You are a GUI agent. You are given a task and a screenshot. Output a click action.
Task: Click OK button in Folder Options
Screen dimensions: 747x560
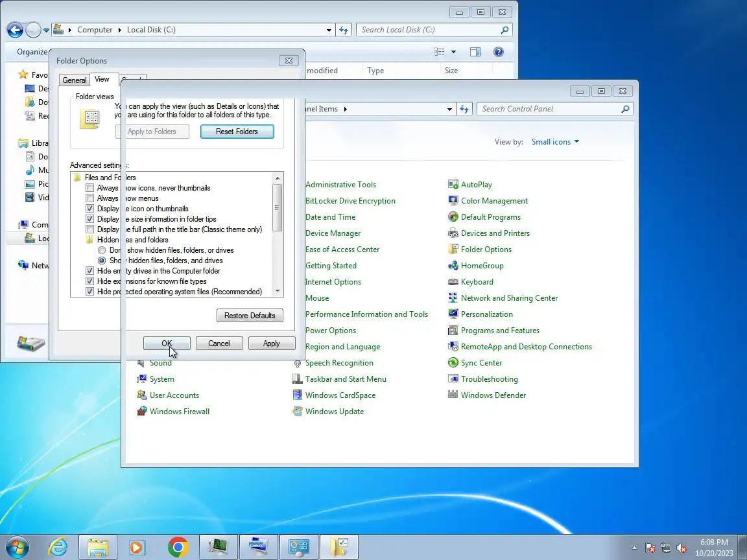click(167, 344)
